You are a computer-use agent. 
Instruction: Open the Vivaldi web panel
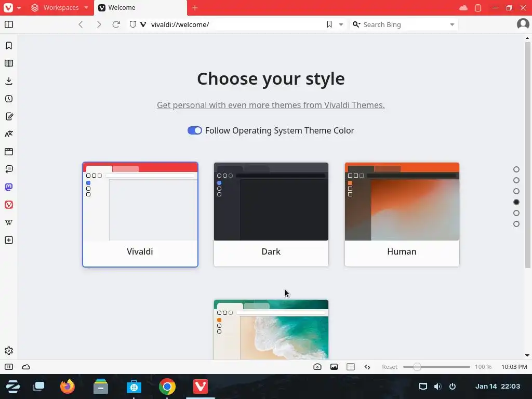pos(9,205)
